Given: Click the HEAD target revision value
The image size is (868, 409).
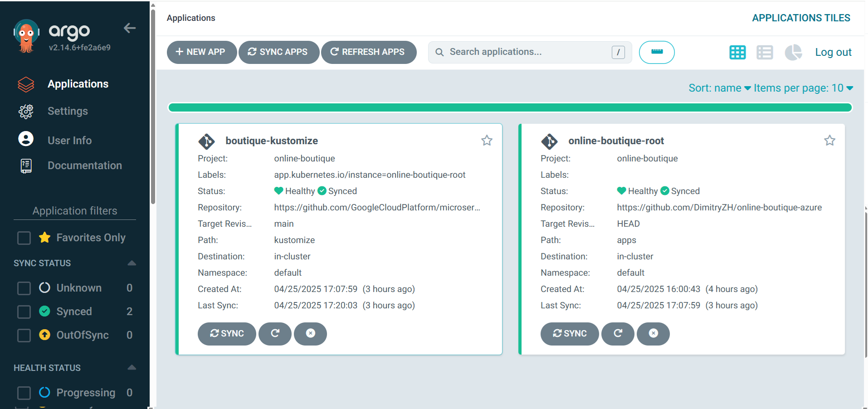Looking at the screenshot, I should point(628,224).
